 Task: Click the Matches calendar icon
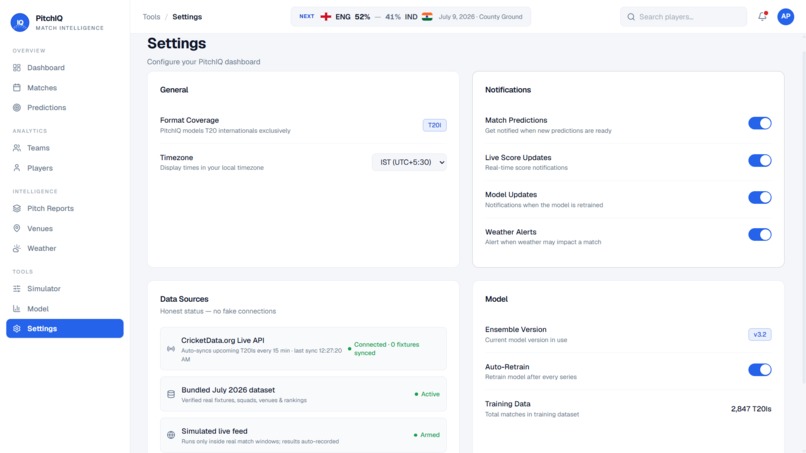[x=17, y=88]
